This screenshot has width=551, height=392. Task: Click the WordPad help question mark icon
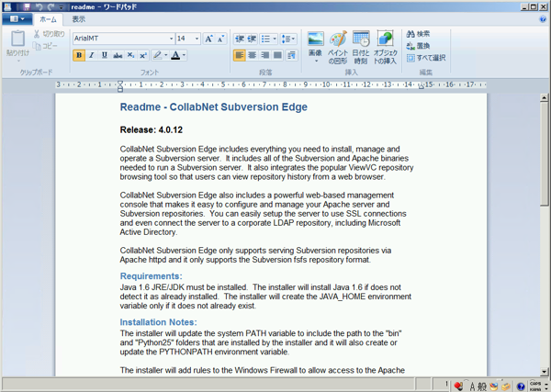coord(543,19)
